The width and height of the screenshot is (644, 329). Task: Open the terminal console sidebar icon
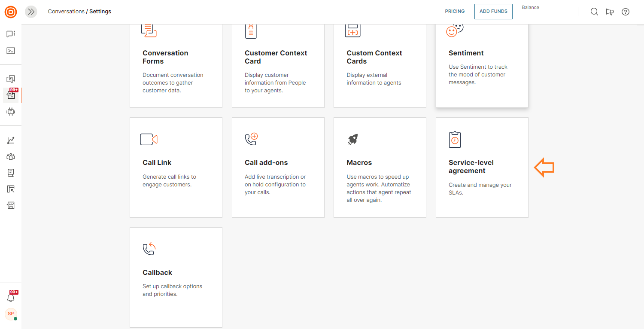pos(11,51)
